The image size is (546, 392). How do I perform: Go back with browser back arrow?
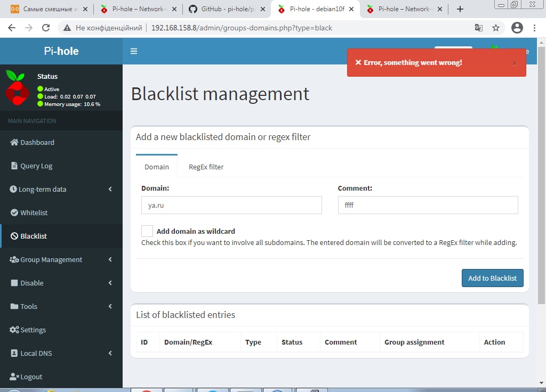(12, 28)
